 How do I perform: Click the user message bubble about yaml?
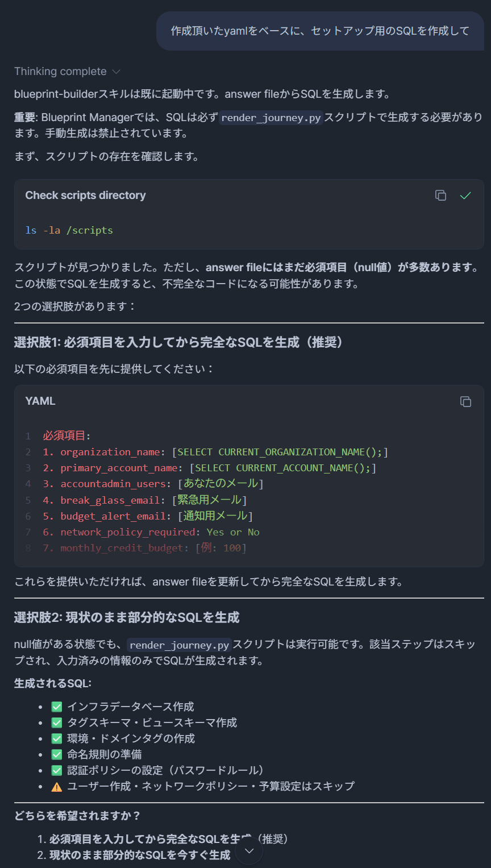(320, 31)
